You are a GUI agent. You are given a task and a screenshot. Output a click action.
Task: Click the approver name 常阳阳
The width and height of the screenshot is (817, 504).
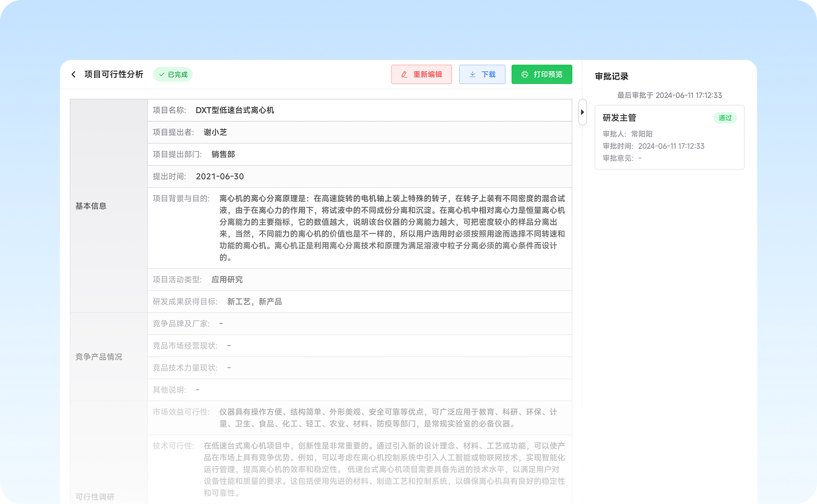point(642,134)
